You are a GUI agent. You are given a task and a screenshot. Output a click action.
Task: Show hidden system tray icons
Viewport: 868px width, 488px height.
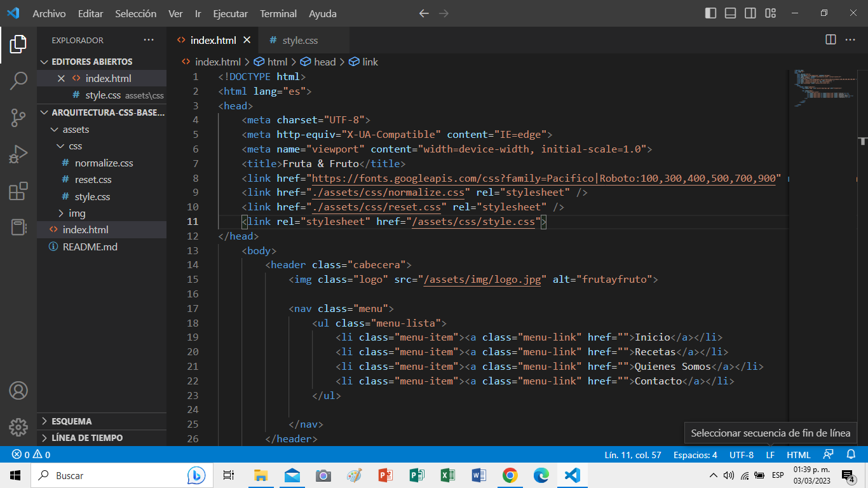(x=713, y=475)
